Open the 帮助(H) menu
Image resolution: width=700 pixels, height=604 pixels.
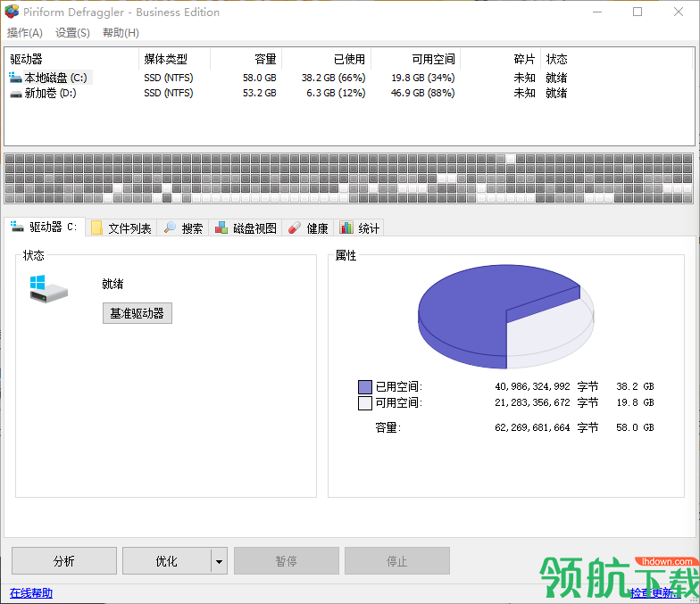pos(121,33)
